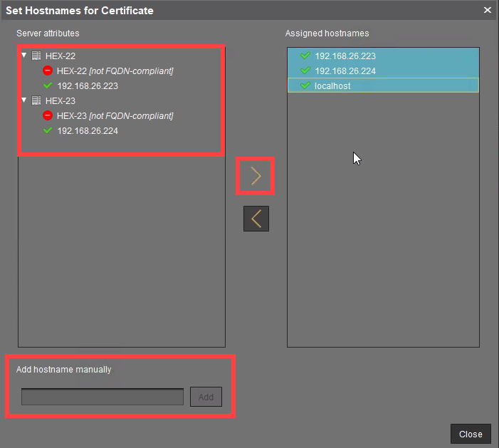
Task: Select 192.168.26.223 under HEX-22 server
Action: click(x=88, y=86)
